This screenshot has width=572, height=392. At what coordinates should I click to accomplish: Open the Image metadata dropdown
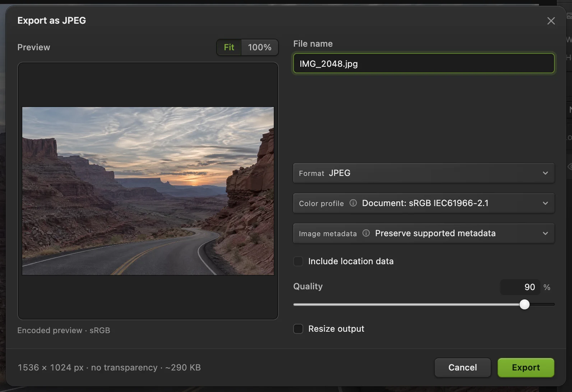(424, 233)
